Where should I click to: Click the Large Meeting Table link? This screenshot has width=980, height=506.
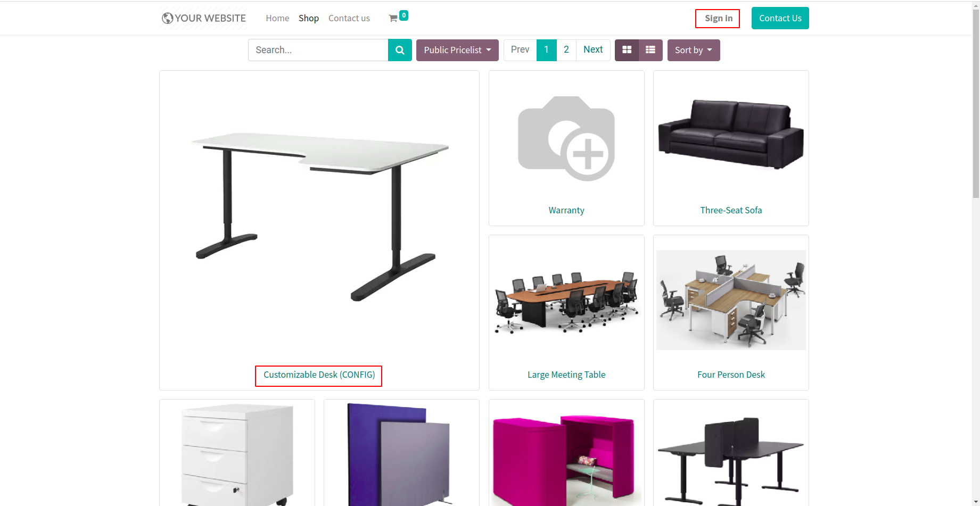click(566, 375)
